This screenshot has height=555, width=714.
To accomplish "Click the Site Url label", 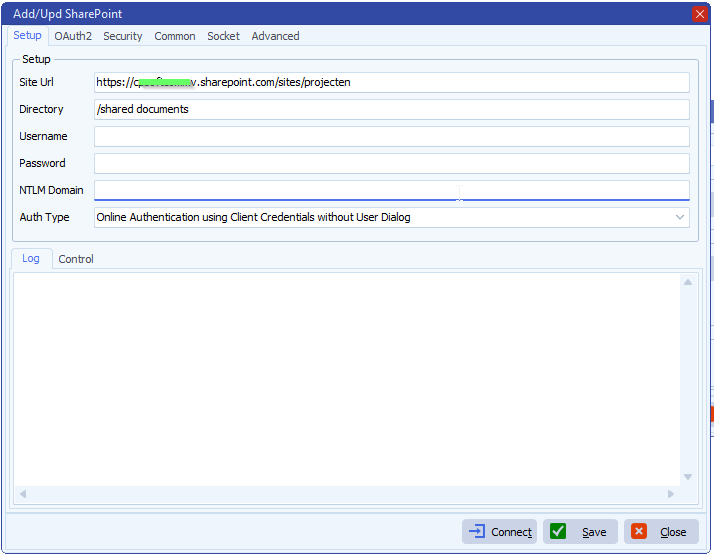I will [36, 82].
